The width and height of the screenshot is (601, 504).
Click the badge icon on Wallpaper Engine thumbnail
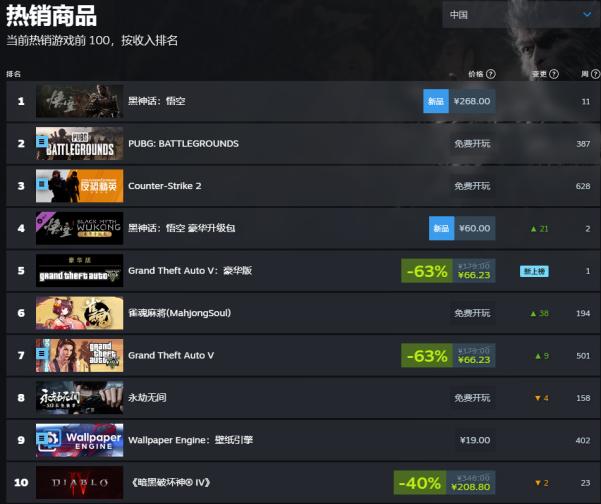[42, 438]
